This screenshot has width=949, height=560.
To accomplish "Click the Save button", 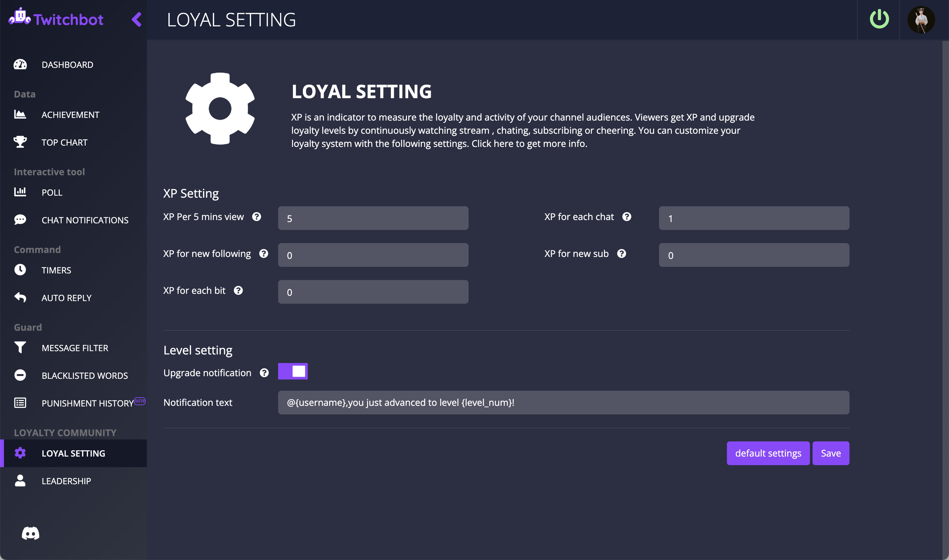I will [830, 453].
